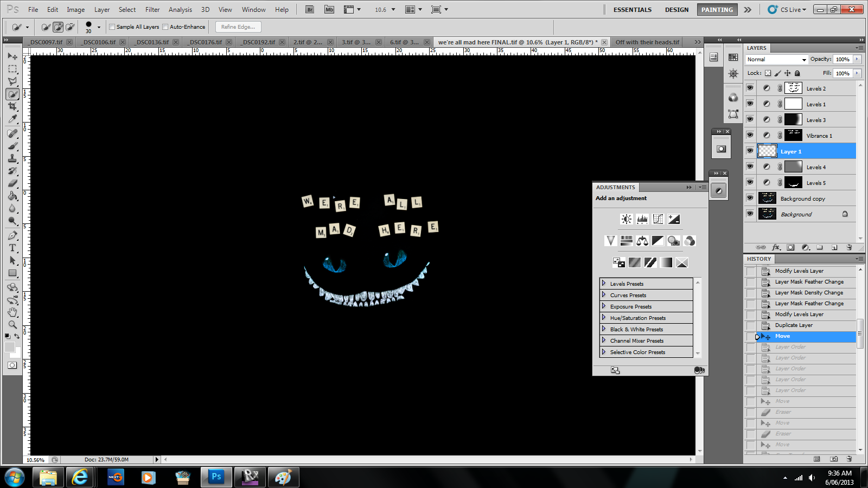Toggle lock transparent pixels in Layers panel

[x=768, y=73]
